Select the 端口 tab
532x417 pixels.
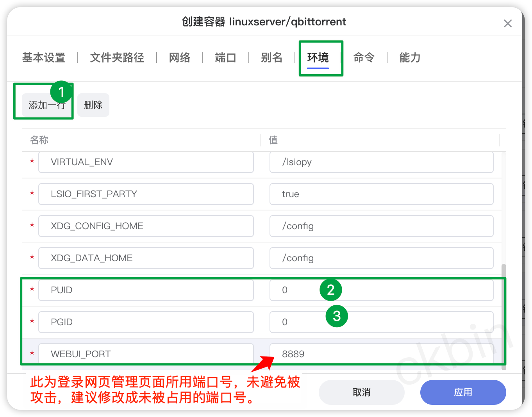[226, 58]
